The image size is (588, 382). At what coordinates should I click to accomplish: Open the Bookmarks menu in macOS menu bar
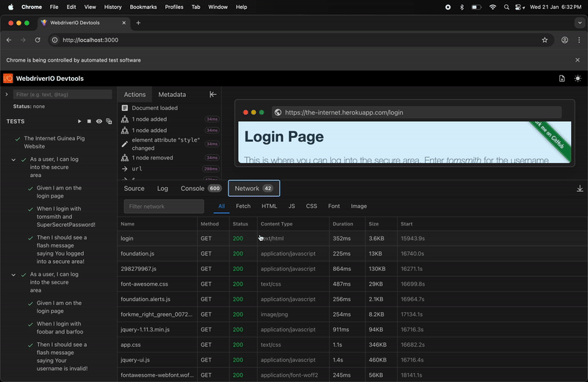click(x=143, y=7)
